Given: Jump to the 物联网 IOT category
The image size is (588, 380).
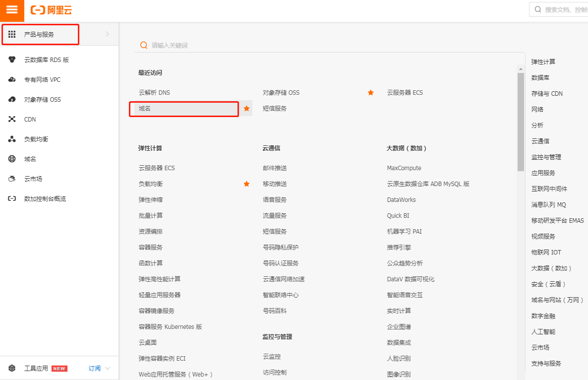Looking at the screenshot, I should [x=546, y=252].
